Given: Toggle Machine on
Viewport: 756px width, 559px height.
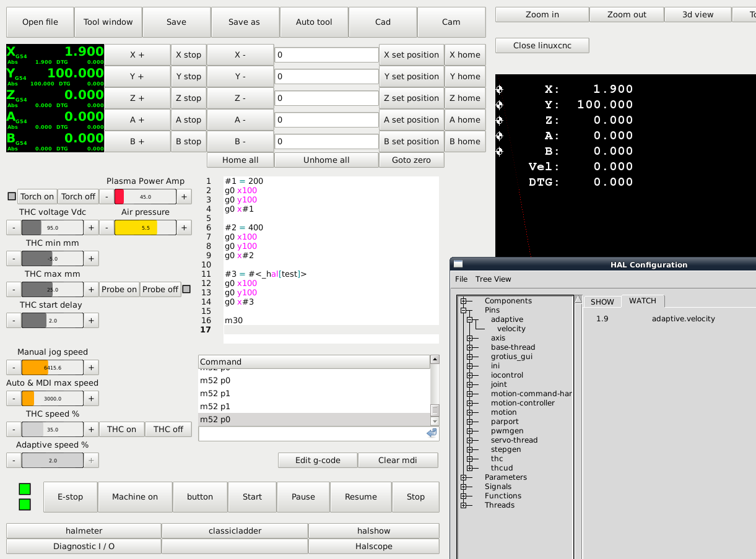Looking at the screenshot, I should coord(135,496).
